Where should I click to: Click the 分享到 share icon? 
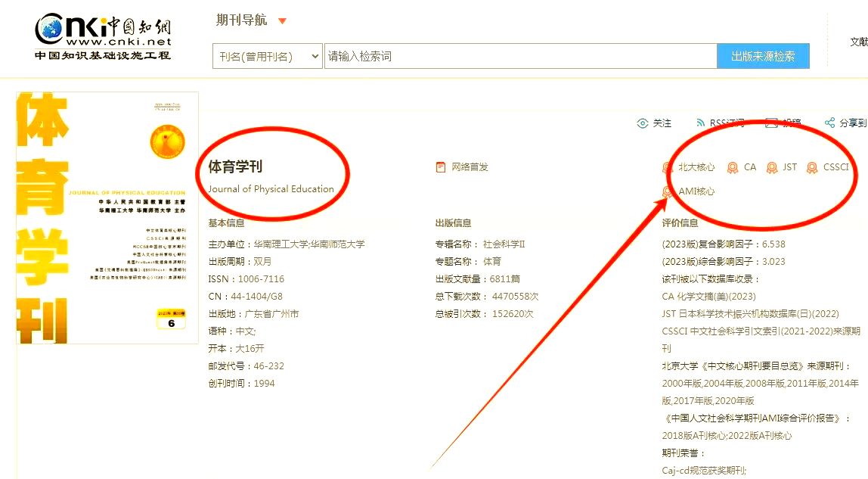[x=829, y=123]
